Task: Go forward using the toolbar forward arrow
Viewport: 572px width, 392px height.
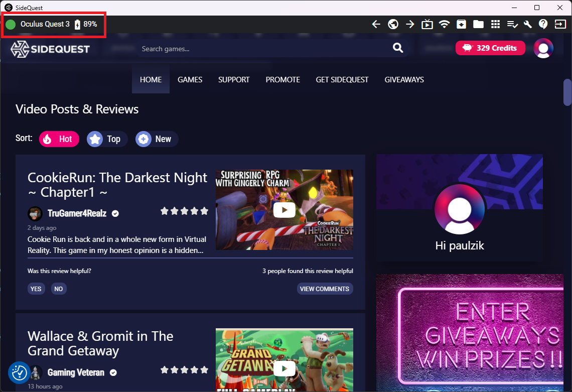Action: (x=410, y=24)
